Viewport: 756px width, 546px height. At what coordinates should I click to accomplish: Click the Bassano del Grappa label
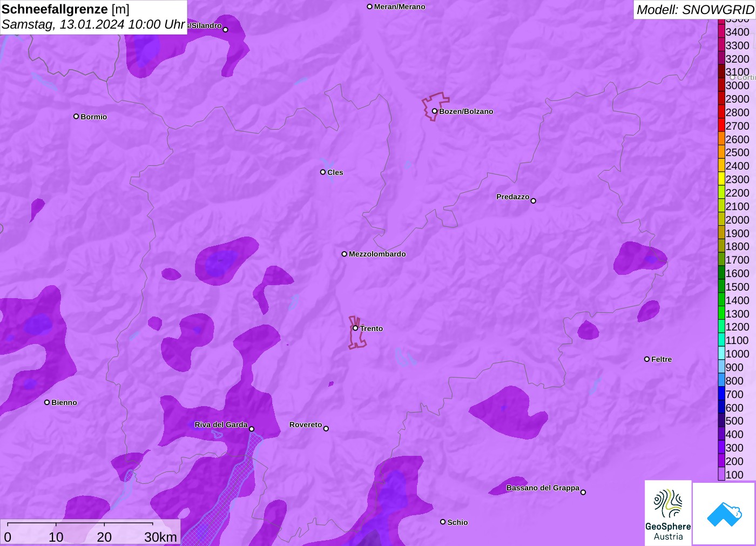click(x=543, y=488)
